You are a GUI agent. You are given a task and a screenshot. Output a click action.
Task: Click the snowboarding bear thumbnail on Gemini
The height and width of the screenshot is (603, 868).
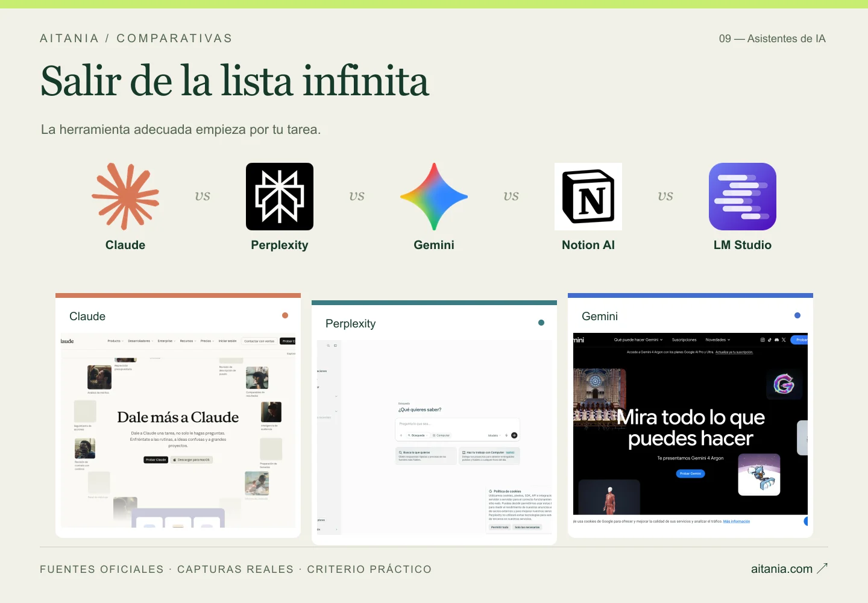(759, 475)
